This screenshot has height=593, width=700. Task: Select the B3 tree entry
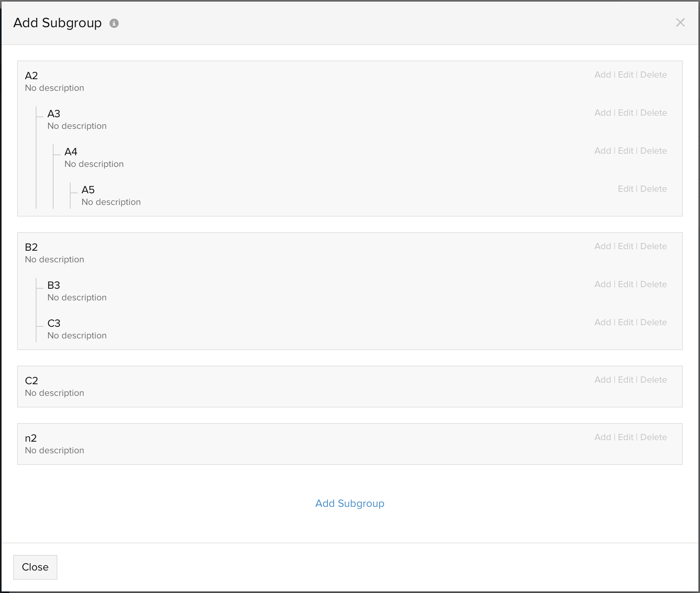(x=54, y=285)
